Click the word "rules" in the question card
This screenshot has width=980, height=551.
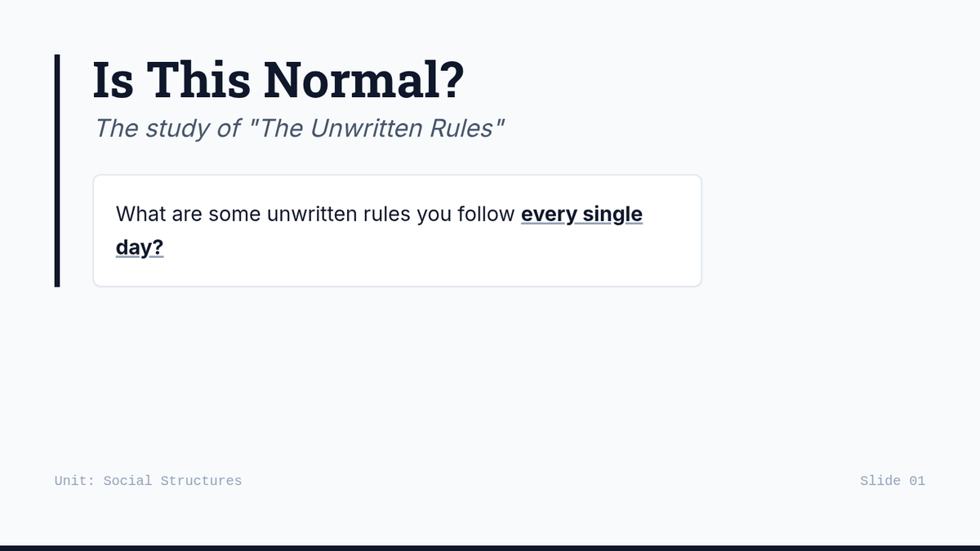[381, 214]
